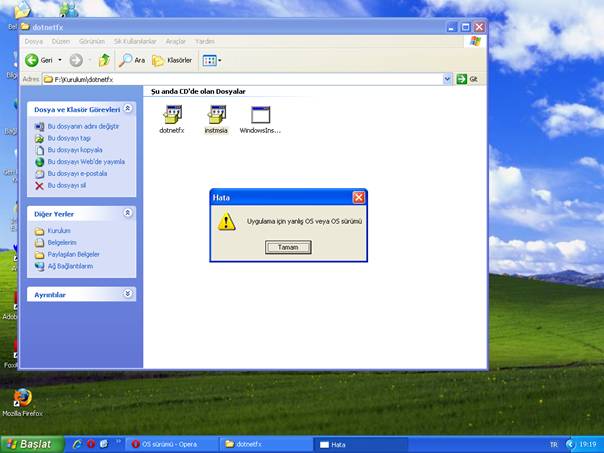Go up one folder level icon
Viewport: 604px width, 453px height.
(104, 60)
